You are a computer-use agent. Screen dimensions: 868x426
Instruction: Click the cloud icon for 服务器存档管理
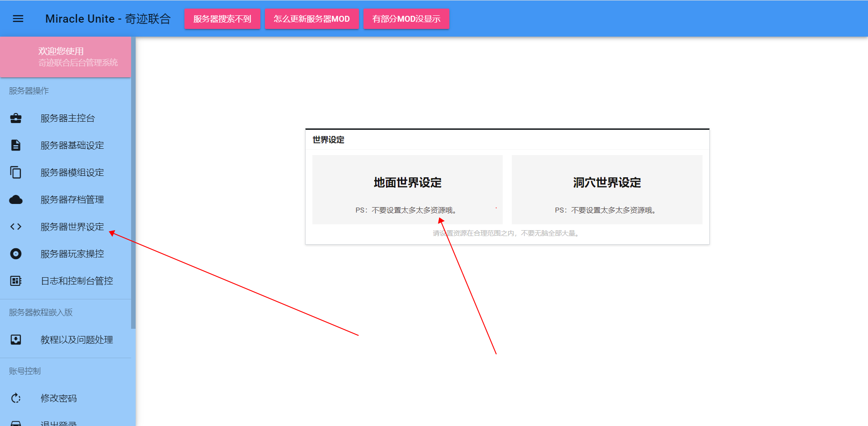coord(16,199)
